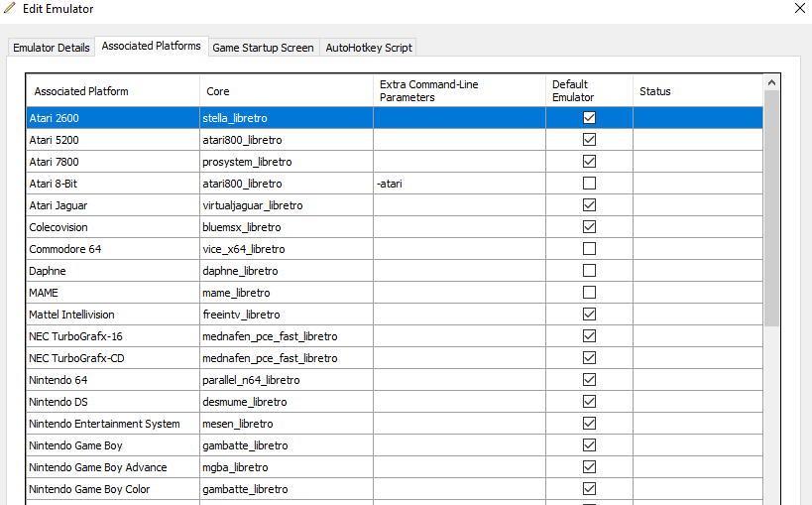The image size is (812, 505).
Task: Edit the bluemsx_libretro core cell
Action: (x=287, y=226)
